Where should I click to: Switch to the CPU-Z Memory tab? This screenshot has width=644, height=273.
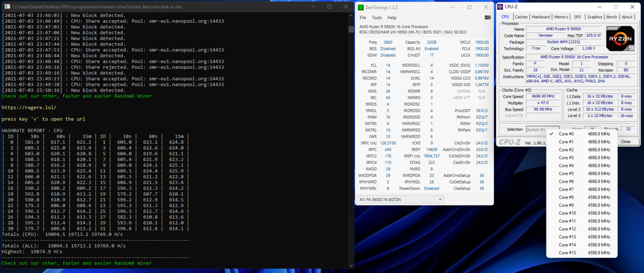pos(561,17)
